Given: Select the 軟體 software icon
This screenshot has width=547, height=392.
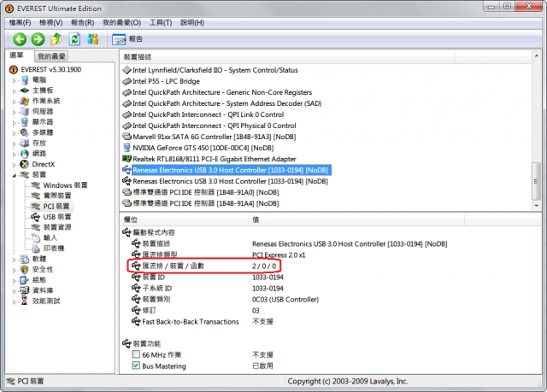Looking at the screenshot, I should pyautogui.click(x=25, y=259).
